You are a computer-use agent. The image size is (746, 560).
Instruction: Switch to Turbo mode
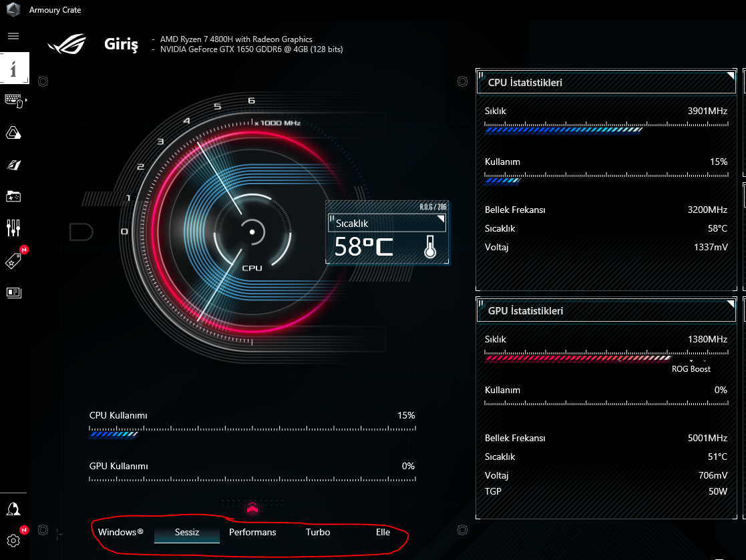click(x=318, y=533)
